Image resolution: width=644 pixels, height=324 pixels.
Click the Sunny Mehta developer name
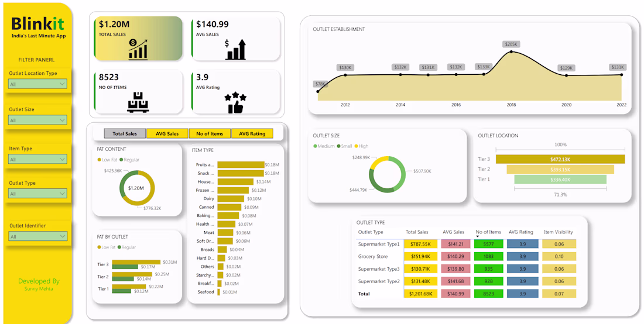(39, 289)
